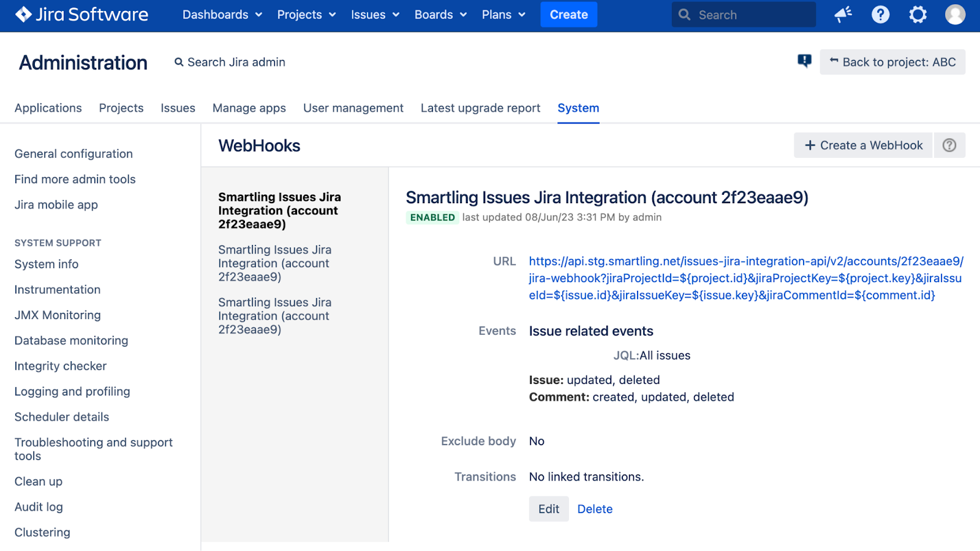Select the bold first Smartling webhook entry
Screen dimensions: 980x551
[x=279, y=211]
